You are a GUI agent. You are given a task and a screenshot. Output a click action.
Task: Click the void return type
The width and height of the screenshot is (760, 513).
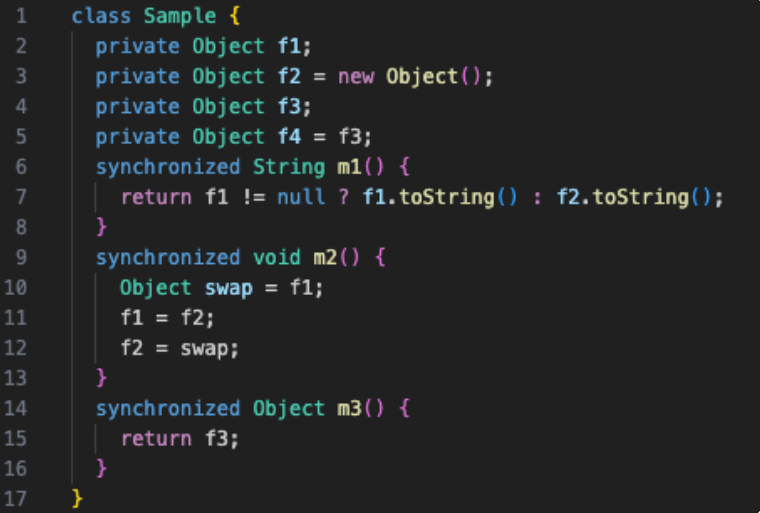click(x=277, y=257)
